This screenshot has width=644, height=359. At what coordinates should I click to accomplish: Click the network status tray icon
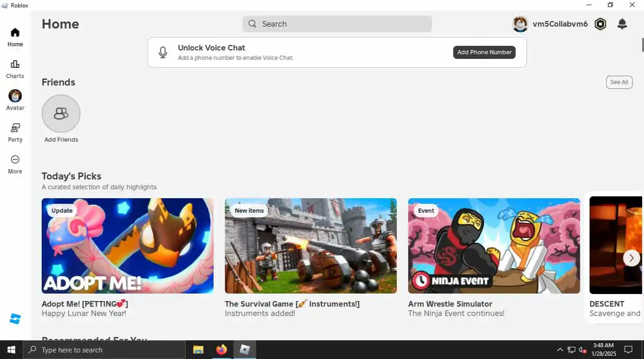(x=571, y=350)
